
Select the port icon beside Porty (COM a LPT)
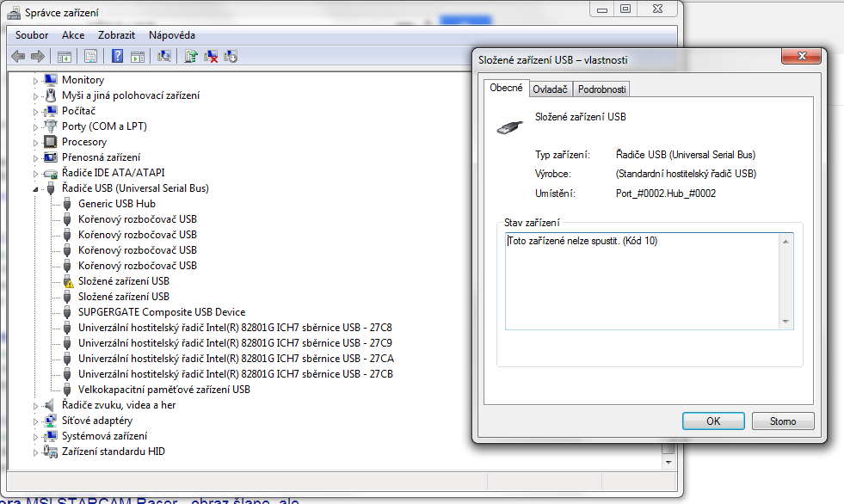51,126
